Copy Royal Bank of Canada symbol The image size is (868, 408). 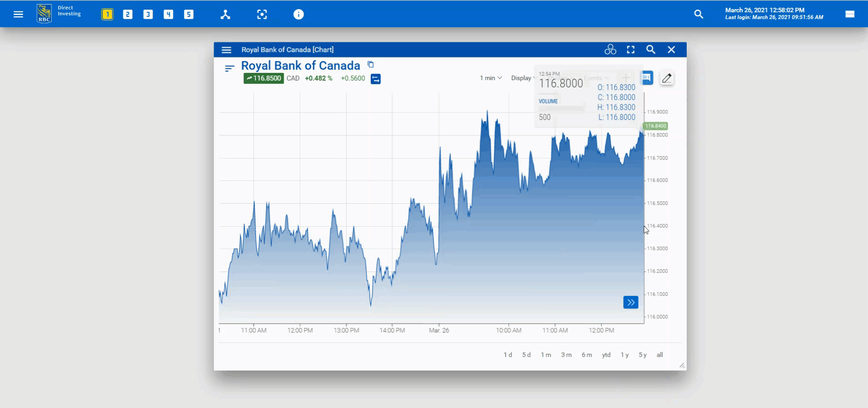(371, 65)
